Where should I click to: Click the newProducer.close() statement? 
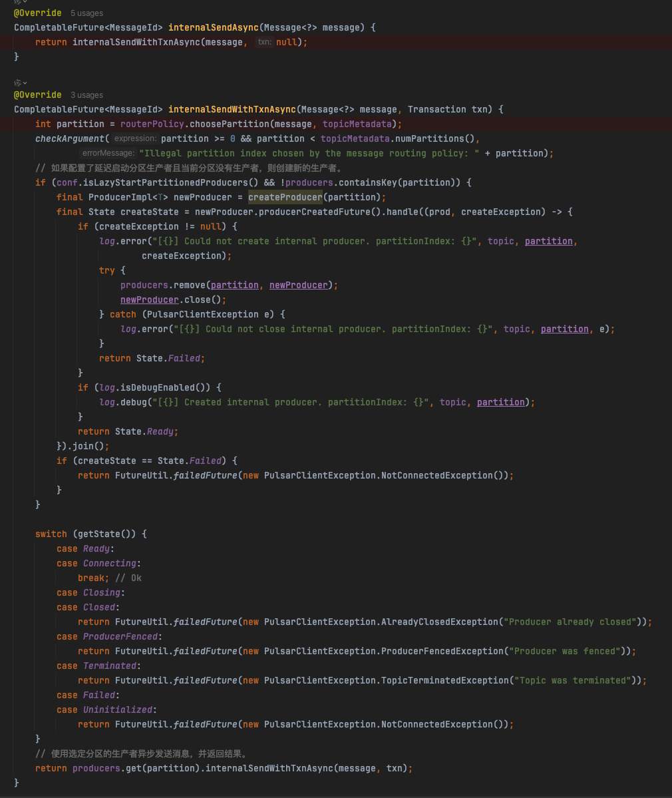[x=173, y=300]
